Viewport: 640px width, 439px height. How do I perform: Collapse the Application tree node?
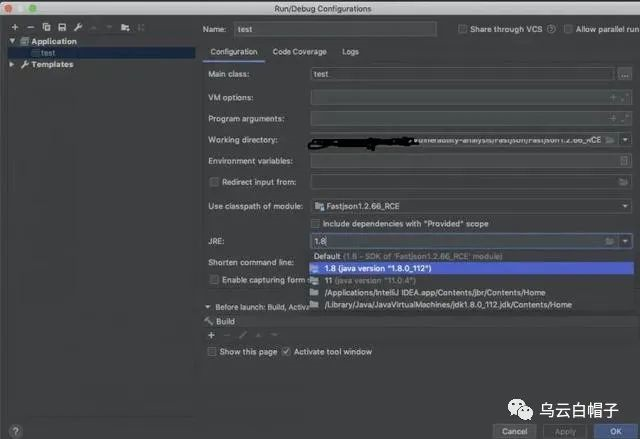pyautogui.click(x=12, y=41)
